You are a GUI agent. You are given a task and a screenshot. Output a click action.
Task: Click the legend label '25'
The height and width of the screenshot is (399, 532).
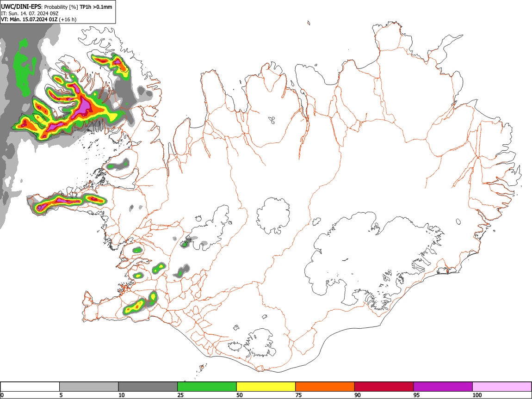point(180,395)
